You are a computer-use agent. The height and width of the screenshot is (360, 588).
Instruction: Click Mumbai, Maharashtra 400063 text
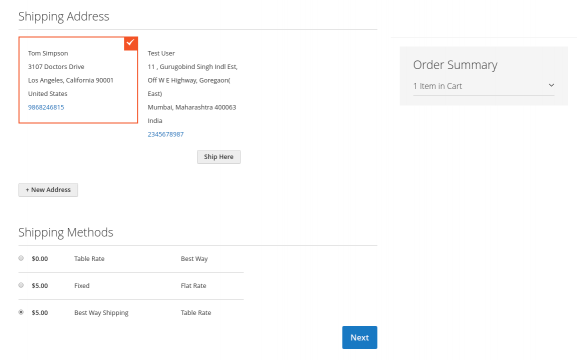(x=192, y=107)
